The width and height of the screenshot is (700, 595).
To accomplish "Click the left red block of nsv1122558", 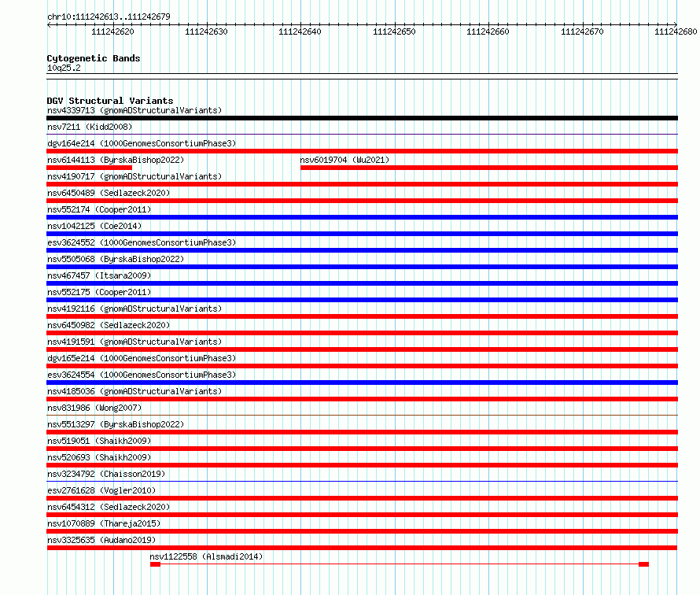I will [x=156, y=564].
